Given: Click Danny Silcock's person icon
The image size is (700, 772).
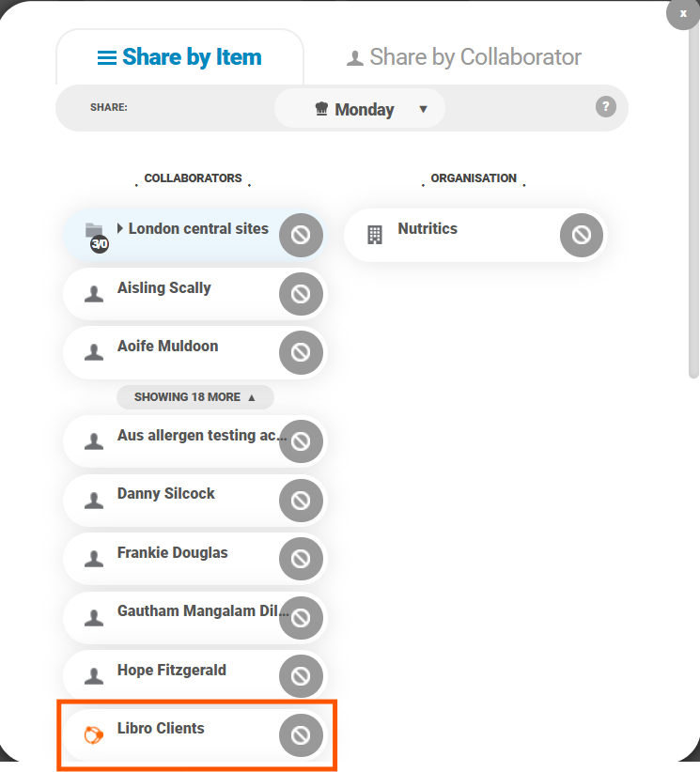Looking at the screenshot, I should [94, 500].
